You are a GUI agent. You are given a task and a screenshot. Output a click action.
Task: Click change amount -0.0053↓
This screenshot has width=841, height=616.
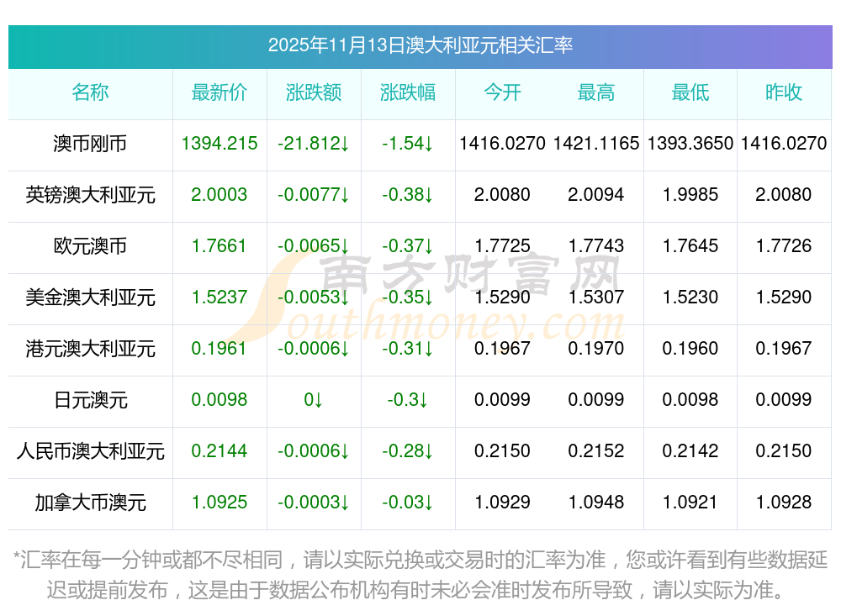(x=314, y=297)
